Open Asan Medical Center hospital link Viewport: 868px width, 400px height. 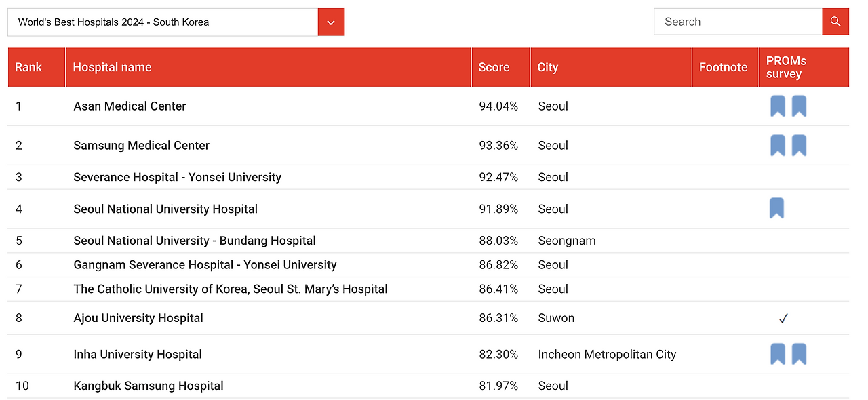point(130,106)
